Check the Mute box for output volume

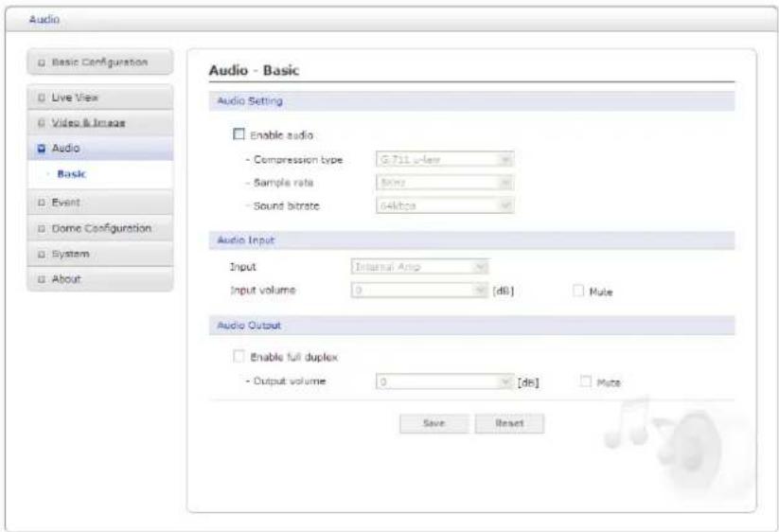(586, 381)
